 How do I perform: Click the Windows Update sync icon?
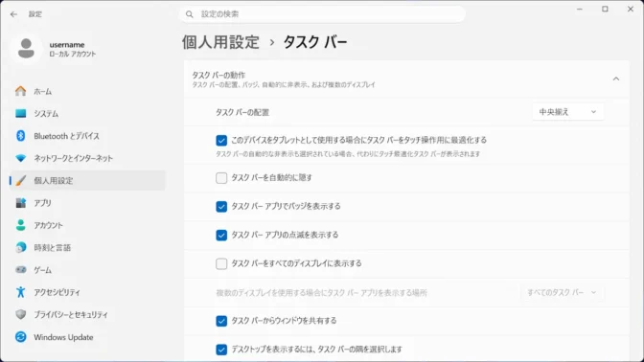[20, 337]
